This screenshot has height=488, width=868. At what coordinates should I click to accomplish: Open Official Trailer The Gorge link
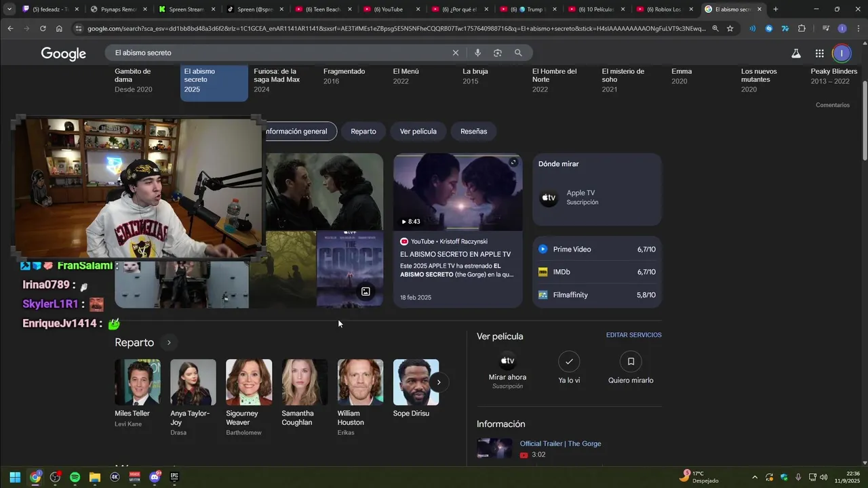(560, 443)
